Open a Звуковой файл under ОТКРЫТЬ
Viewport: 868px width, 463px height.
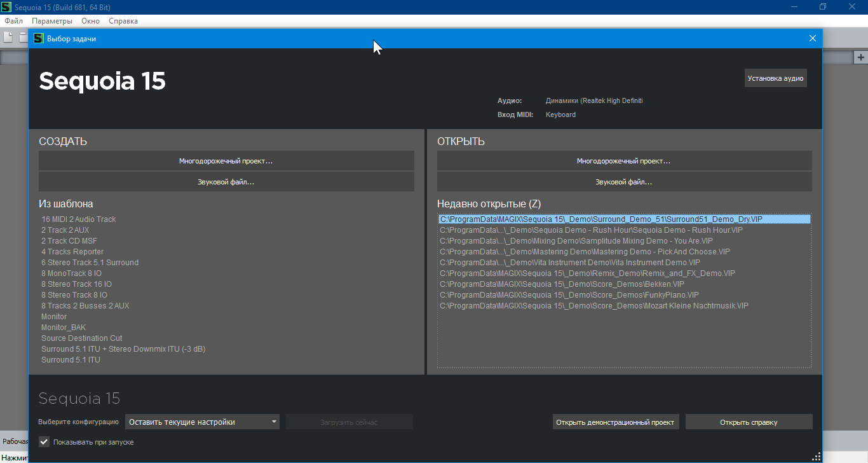624,182
